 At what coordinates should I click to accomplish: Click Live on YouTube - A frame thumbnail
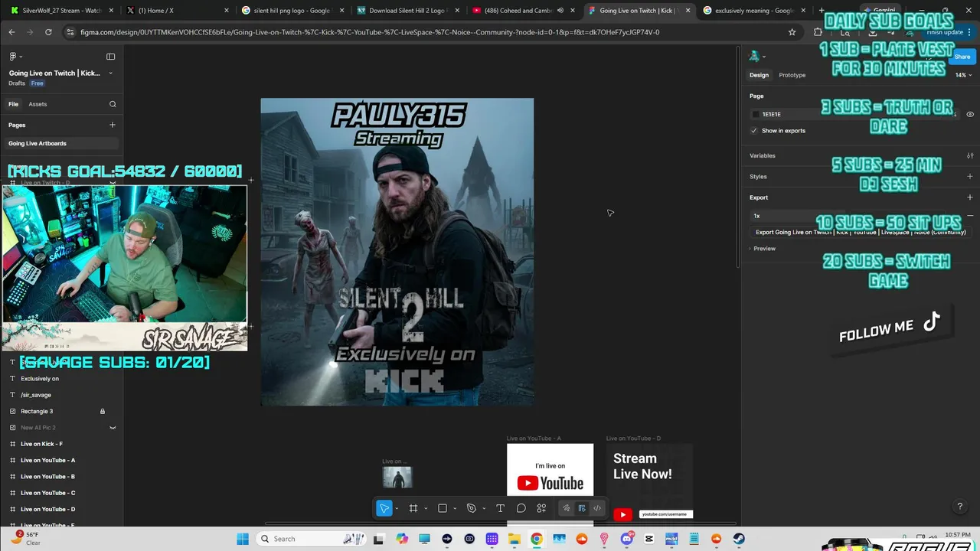550,469
